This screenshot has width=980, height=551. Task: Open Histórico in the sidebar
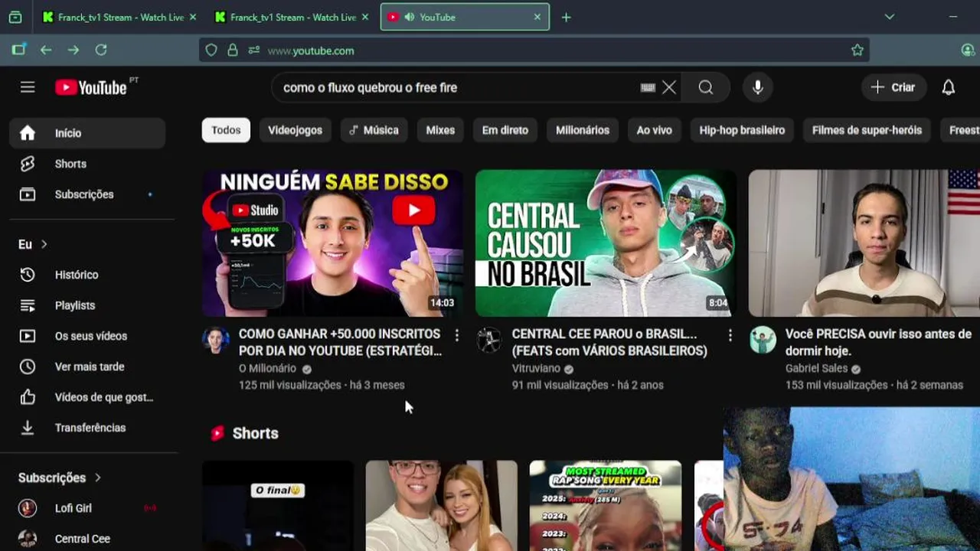87,275
